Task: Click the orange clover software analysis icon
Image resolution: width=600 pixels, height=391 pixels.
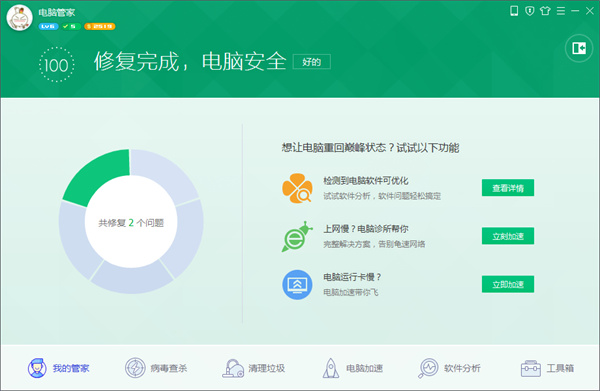Action: coord(297,188)
